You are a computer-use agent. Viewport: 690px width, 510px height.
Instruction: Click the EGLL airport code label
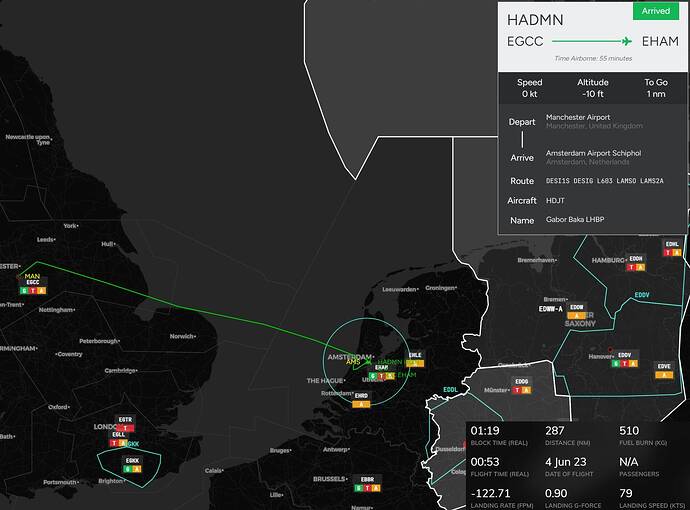[118, 434]
